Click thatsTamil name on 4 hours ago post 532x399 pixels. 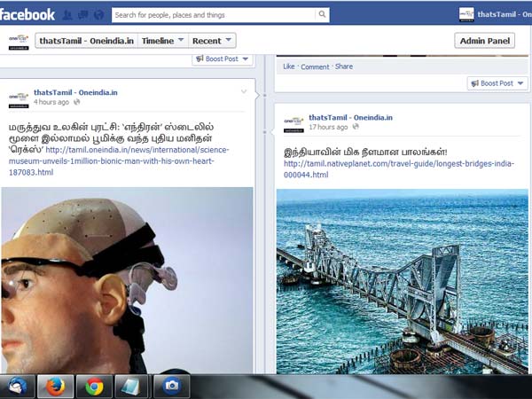pyautogui.click(x=75, y=92)
